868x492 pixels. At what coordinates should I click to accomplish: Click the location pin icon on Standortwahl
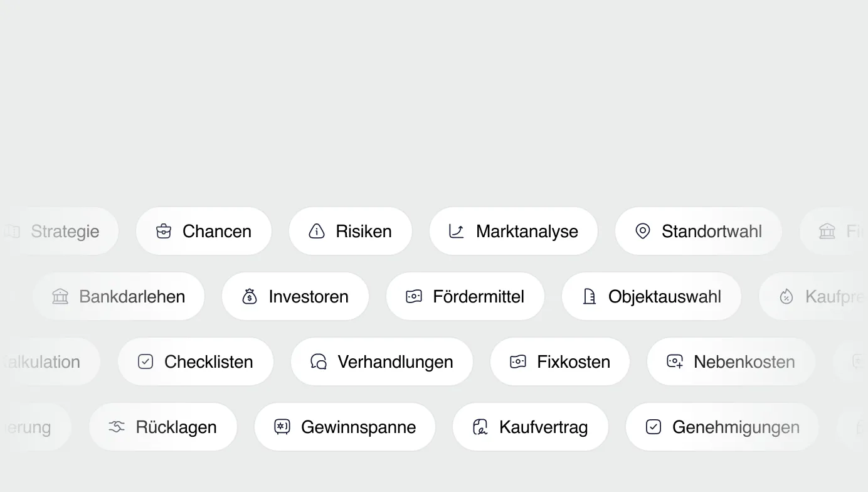642,231
